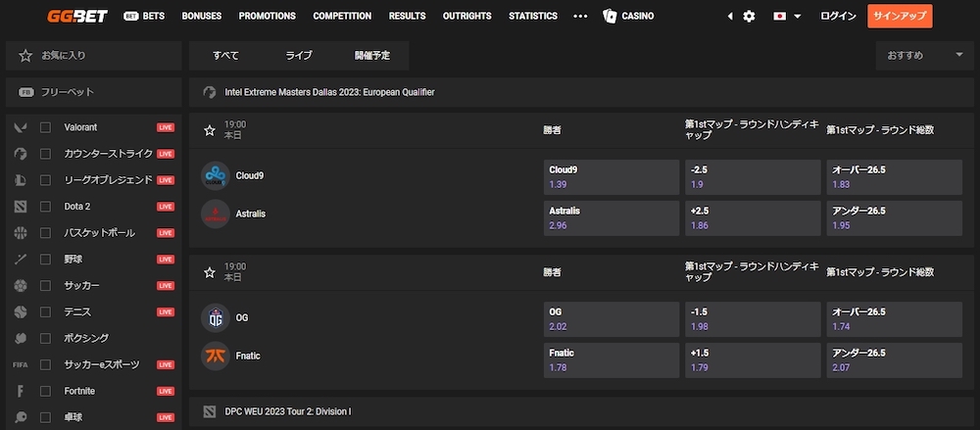Viewport: 980px width, 430px height.
Task: Open the OUTRIGHTS menu item
Action: (466, 17)
